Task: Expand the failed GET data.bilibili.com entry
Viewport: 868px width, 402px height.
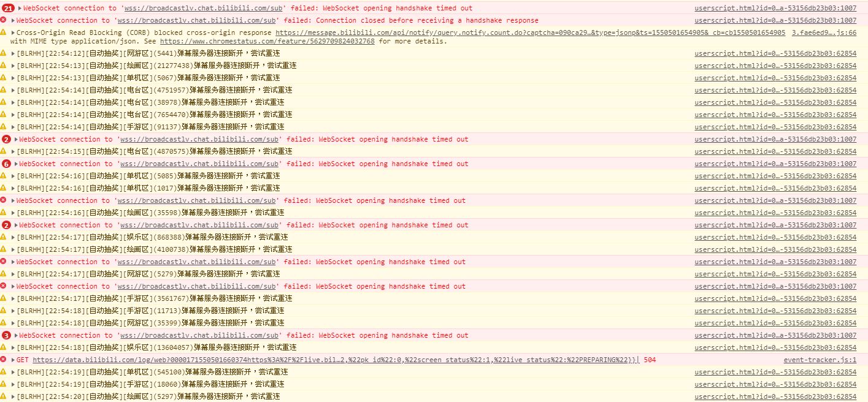Action: (13, 360)
